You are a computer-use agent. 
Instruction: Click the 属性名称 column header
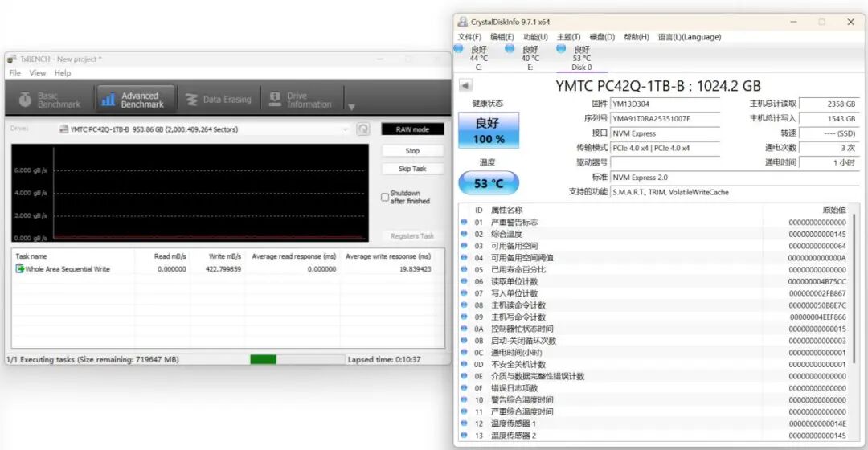pyautogui.click(x=506, y=210)
